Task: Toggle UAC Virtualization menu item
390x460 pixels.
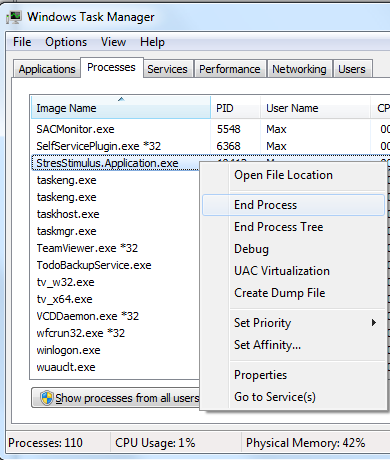Action: coord(282,271)
